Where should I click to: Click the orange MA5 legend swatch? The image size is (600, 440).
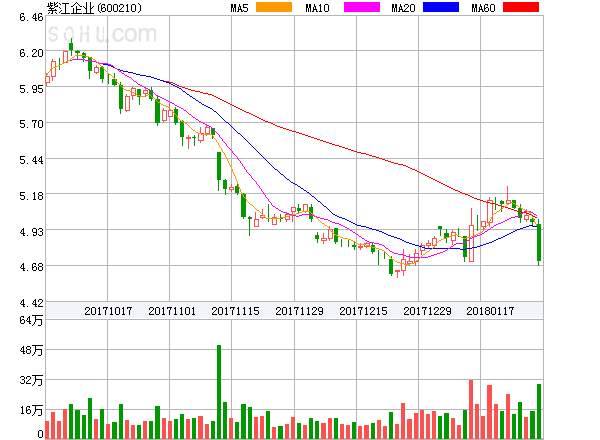click(274, 8)
